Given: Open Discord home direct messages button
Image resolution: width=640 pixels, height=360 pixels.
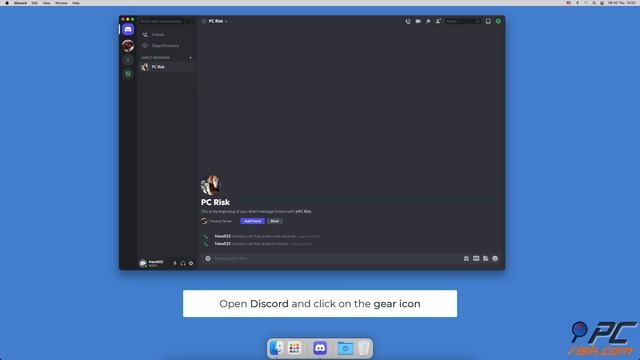Looking at the screenshot, I should tap(128, 29).
